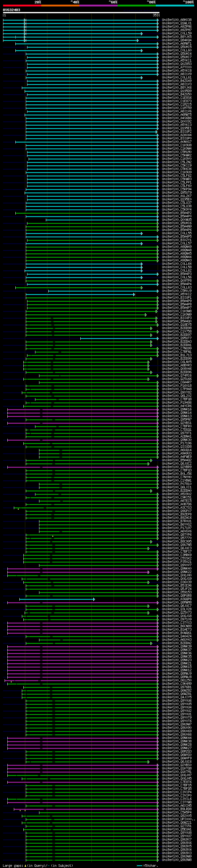Viewport: 197px width, 868px height.
Task: Select the UniRef100_Q92005 label
Action: point(176,816)
